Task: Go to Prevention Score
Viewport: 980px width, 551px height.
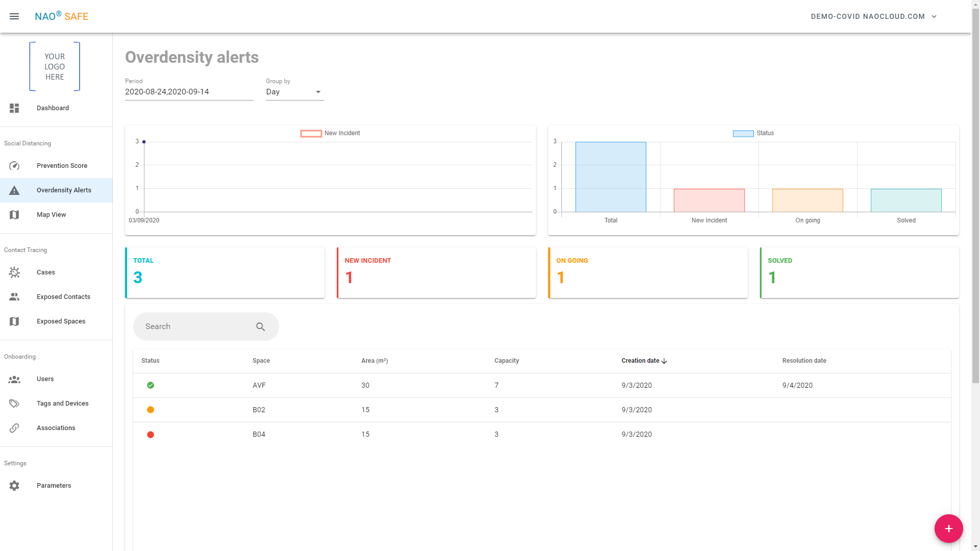Action: [56, 166]
